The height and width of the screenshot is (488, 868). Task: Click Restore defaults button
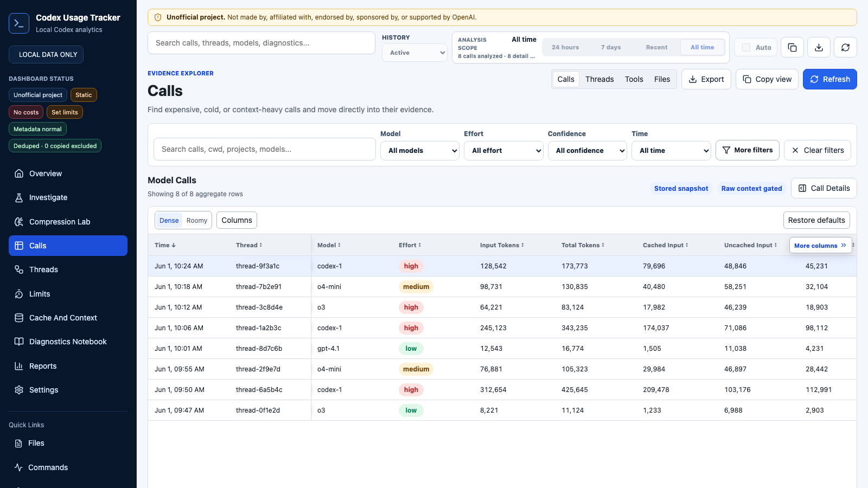816,220
